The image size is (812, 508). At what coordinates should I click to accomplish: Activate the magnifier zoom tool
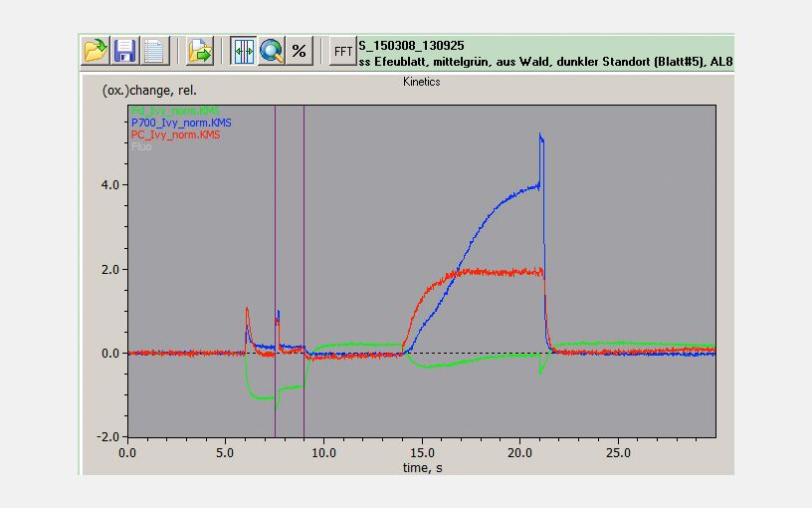(272, 51)
